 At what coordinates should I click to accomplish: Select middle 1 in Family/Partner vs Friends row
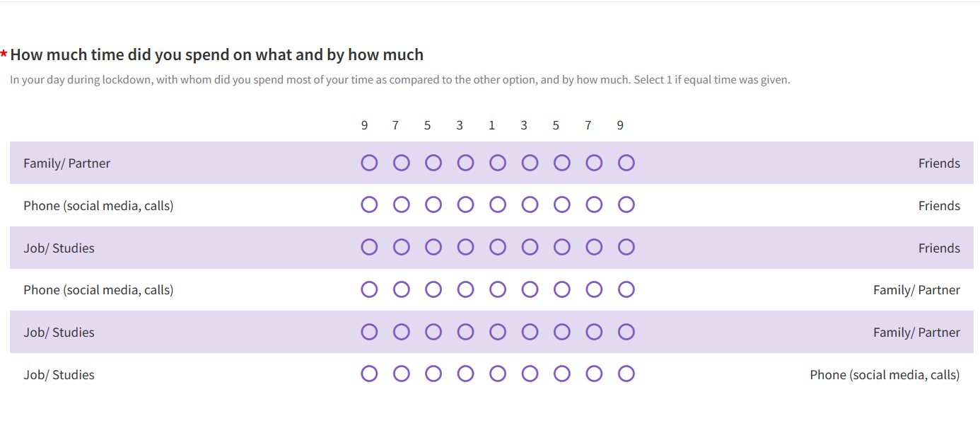(x=498, y=163)
